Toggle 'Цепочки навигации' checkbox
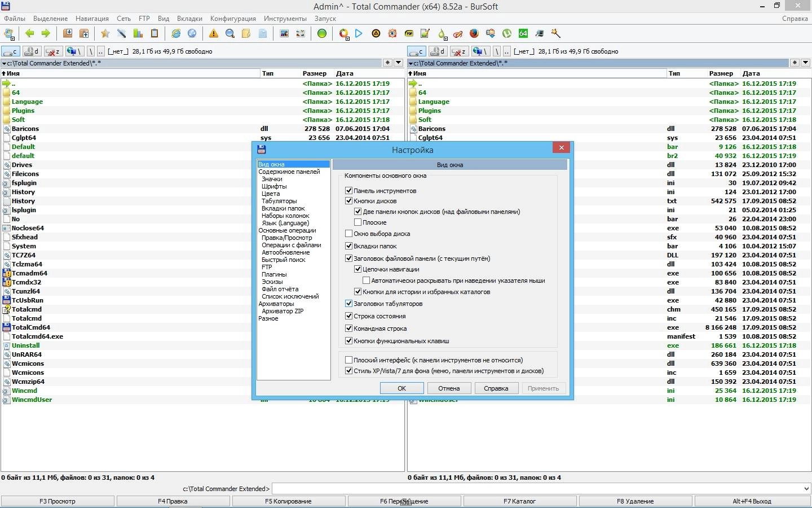Image resolution: width=812 pixels, height=508 pixels. pos(358,269)
